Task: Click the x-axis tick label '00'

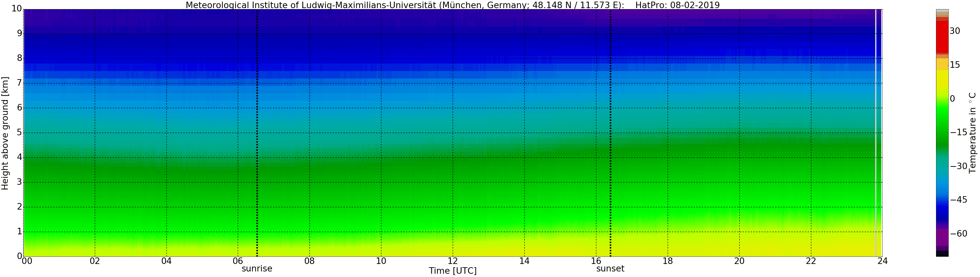Action: (x=27, y=261)
